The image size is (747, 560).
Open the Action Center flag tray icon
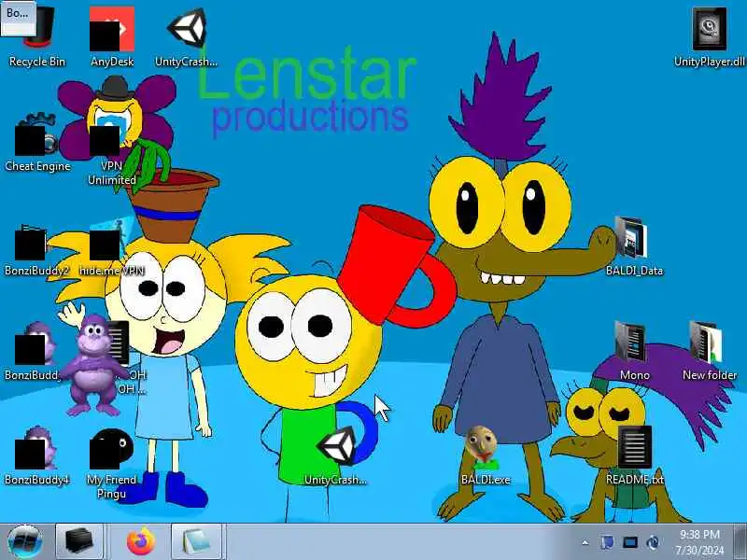[x=607, y=542]
